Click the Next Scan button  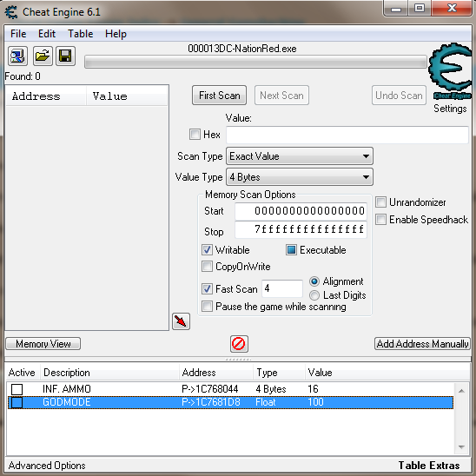pos(281,96)
